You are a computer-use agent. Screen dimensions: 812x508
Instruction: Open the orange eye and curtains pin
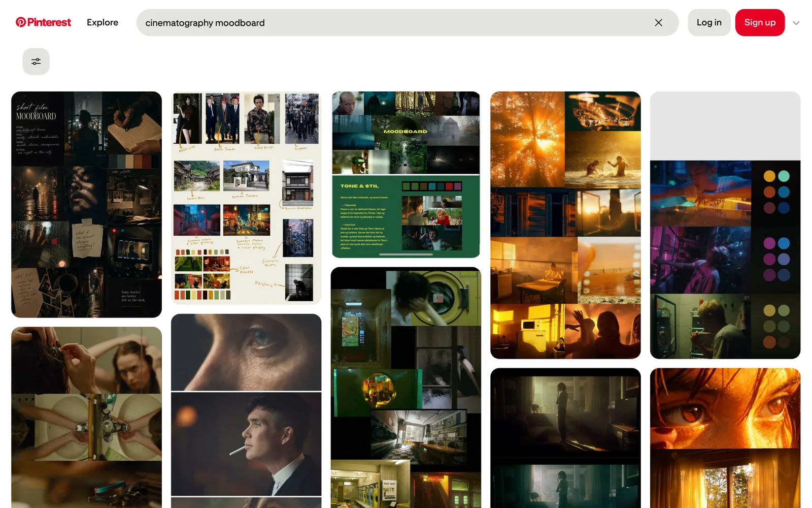pyautogui.click(x=725, y=438)
